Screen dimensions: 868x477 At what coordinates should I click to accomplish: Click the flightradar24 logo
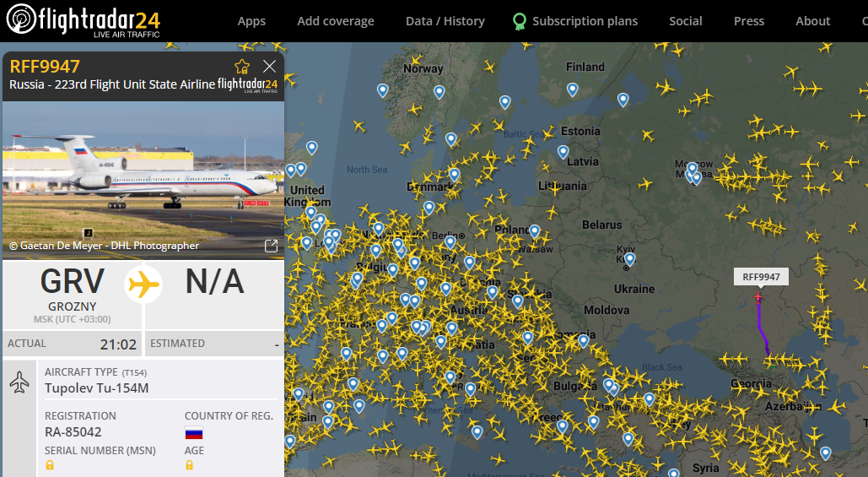click(83, 20)
